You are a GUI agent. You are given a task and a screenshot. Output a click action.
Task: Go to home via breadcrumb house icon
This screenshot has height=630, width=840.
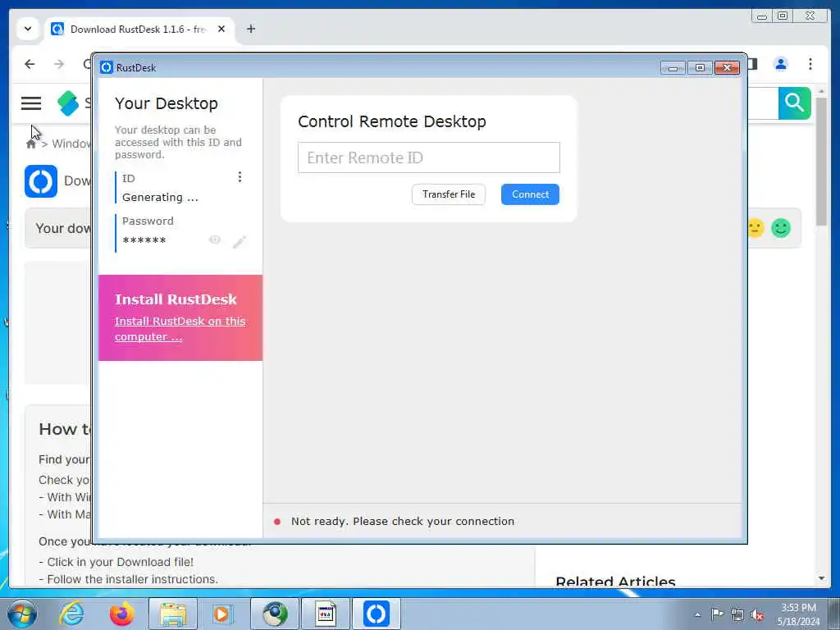point(31,144)
